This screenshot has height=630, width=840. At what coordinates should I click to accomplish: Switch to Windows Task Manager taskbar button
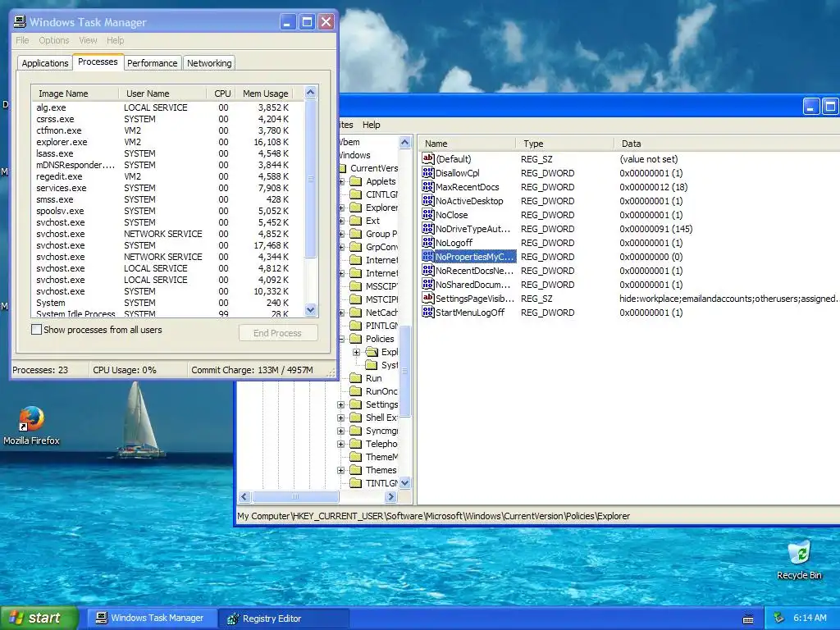pos(150,619)
